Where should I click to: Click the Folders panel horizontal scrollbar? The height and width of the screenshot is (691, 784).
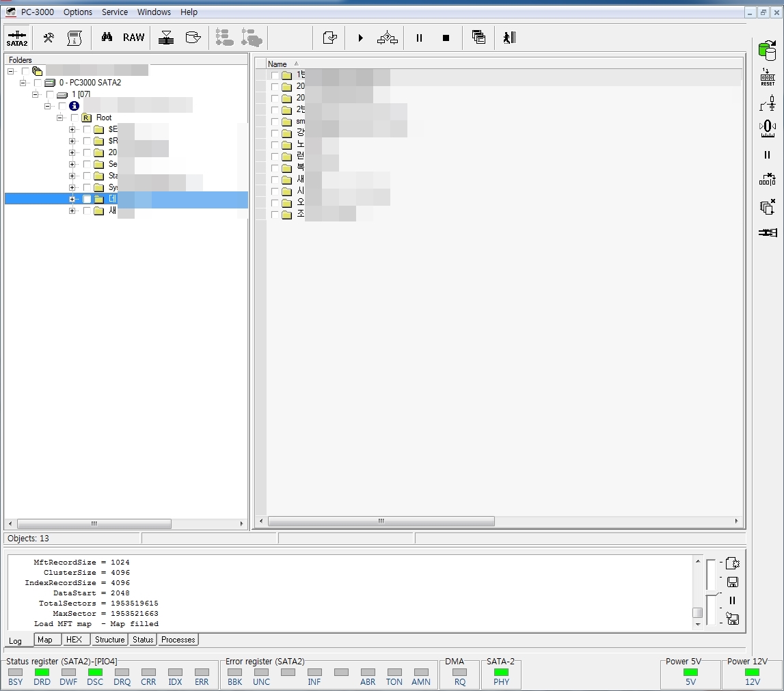pos(94,524)
